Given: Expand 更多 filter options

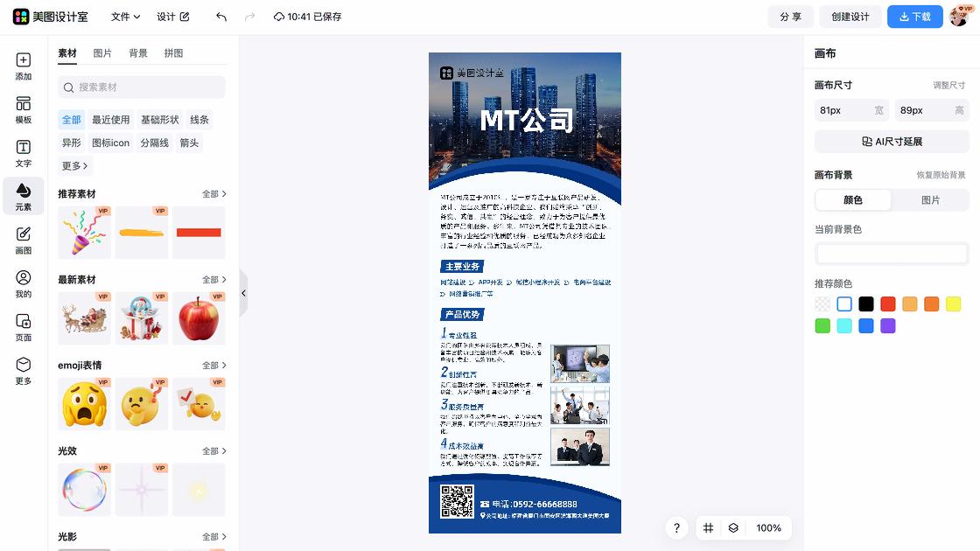Looking at the screenshot, I should pos(74,166).
